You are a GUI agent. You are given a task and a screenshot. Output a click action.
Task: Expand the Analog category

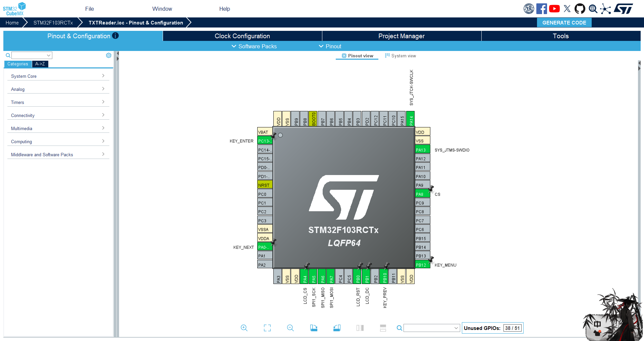pos(58,89)
